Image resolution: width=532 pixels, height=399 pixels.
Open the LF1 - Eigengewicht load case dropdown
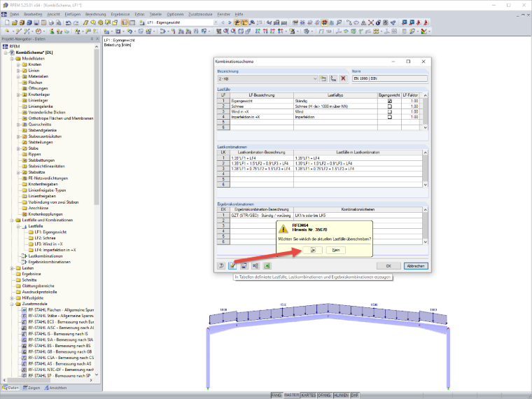216,22
